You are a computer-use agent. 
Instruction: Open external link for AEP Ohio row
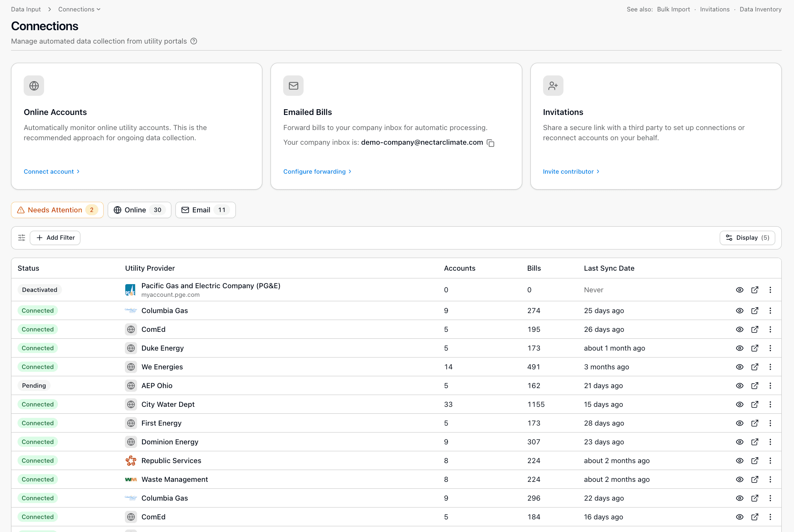click(x=755, y=386)
